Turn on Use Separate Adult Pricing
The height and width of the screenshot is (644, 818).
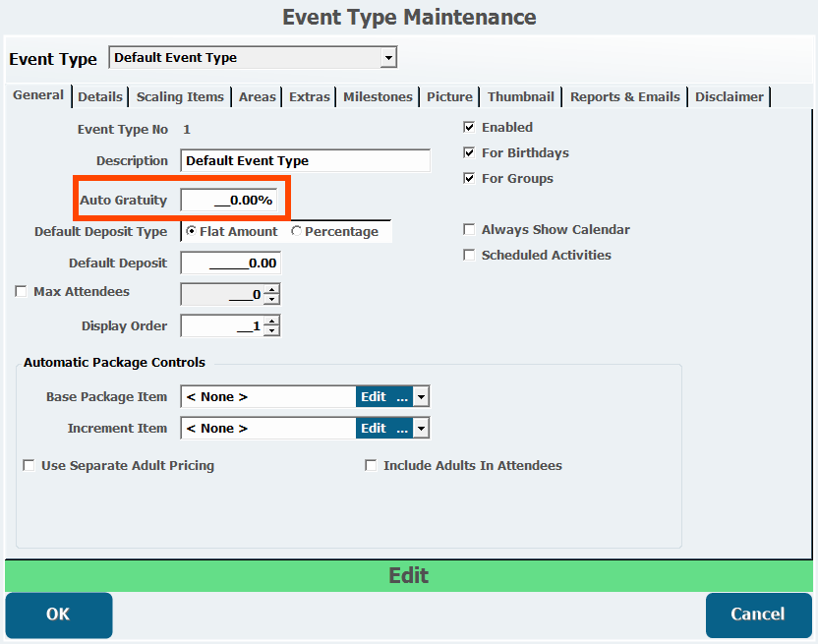click(x=29, y=465)
